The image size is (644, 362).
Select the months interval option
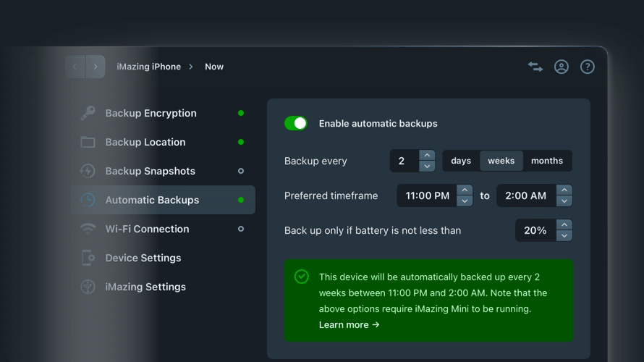(546, 161)
